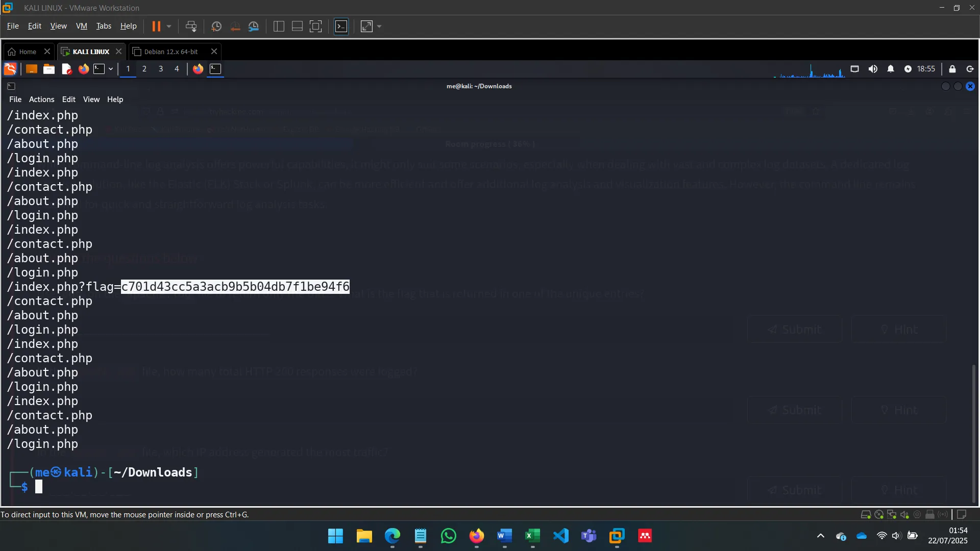
Task: Pause the running virtual machine
Action: click(157, 26)
